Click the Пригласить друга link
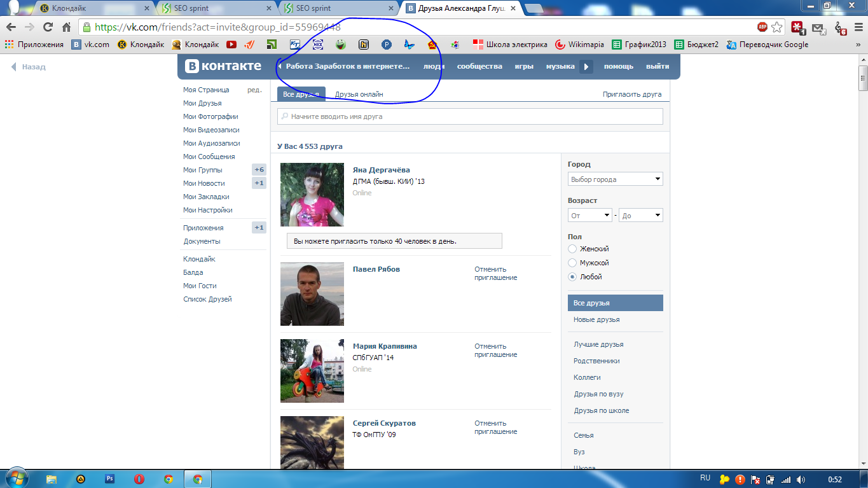 tap(632, 94)
